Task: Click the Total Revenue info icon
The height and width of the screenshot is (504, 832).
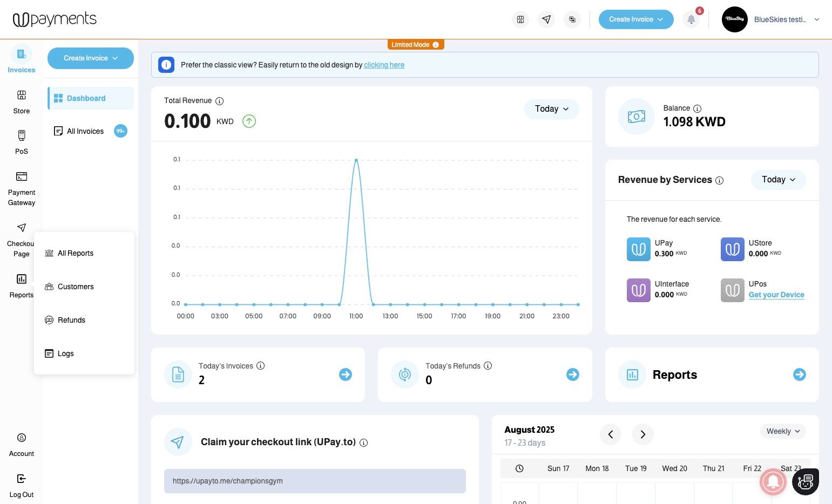Action: (x=219, y=101)
